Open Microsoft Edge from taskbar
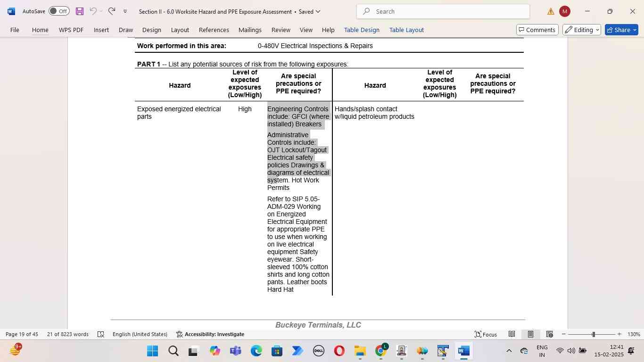 256,351
